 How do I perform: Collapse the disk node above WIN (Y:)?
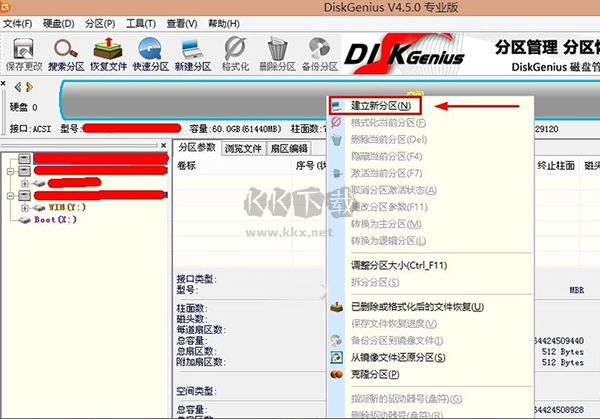(10, 196)
